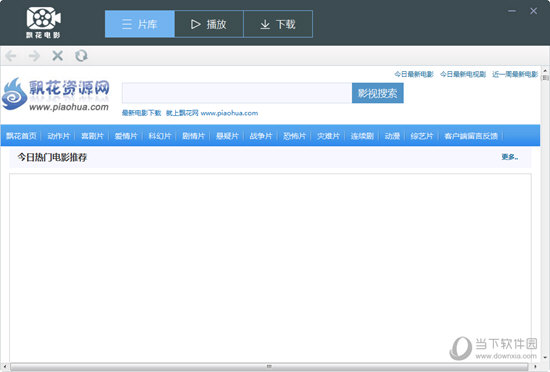Stop page loading with the X icon

pyautogui.click(x=58, y=56)
